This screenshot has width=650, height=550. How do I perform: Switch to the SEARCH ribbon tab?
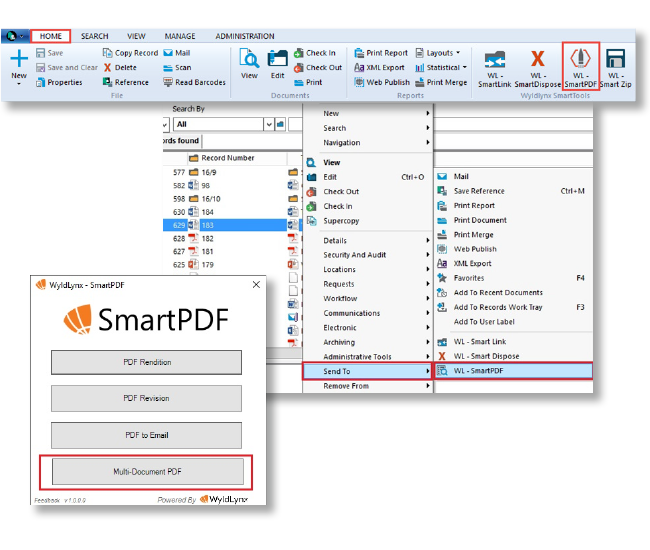[95, 36]
